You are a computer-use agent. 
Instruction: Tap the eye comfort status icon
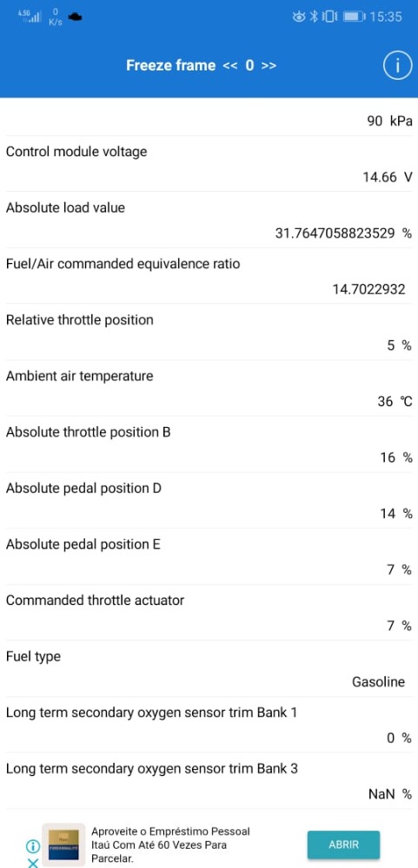pyautogui.click(x=299, y=16)
